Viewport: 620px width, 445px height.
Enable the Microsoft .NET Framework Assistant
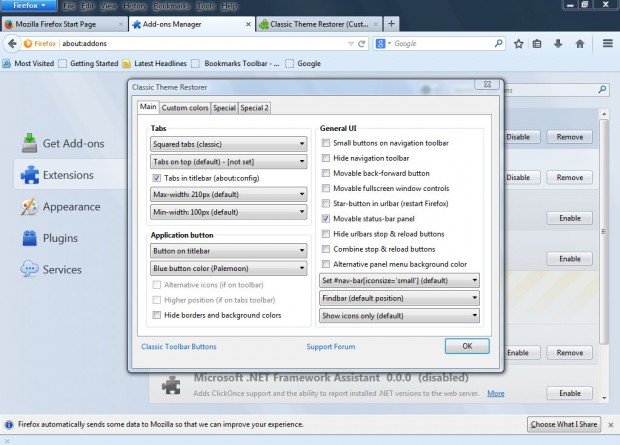coord(569,393)
